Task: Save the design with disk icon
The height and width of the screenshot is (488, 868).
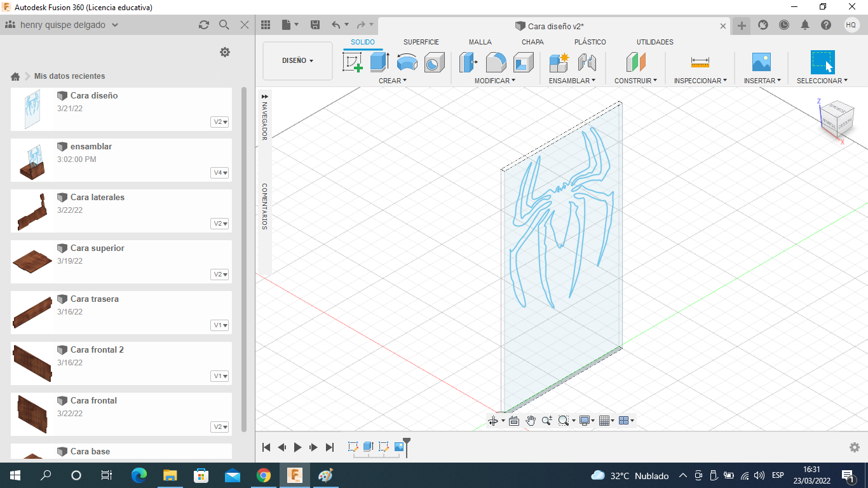Action: click(315, 25)
